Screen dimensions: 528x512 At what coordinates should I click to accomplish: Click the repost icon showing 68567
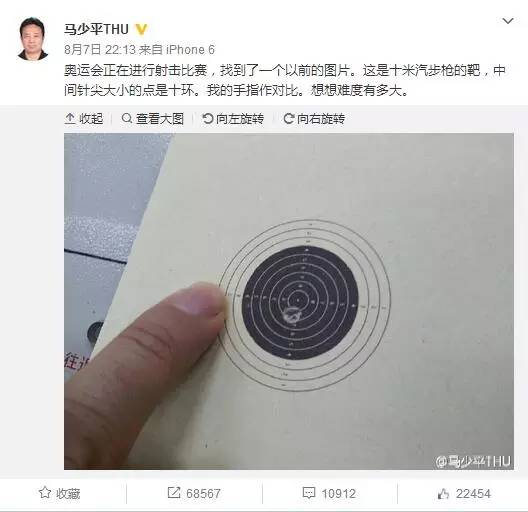[x=174, y=493]
